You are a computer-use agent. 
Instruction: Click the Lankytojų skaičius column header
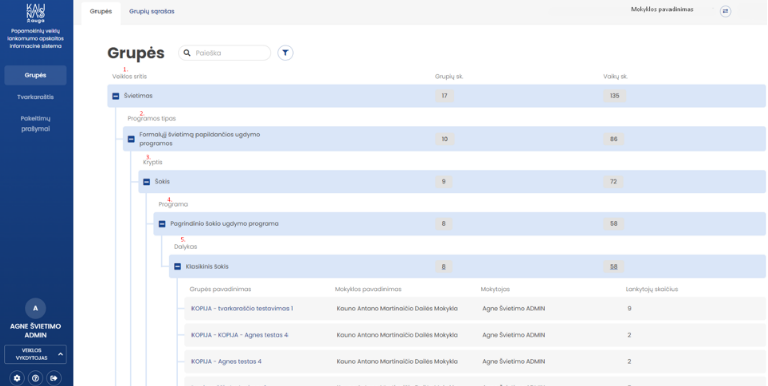tap(652, 290)
